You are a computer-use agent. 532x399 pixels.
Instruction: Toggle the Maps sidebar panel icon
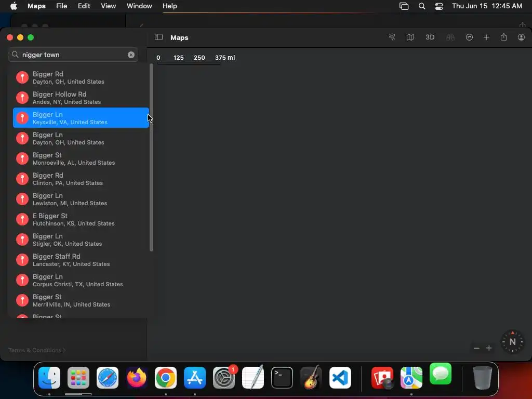[x=158, y=37]
